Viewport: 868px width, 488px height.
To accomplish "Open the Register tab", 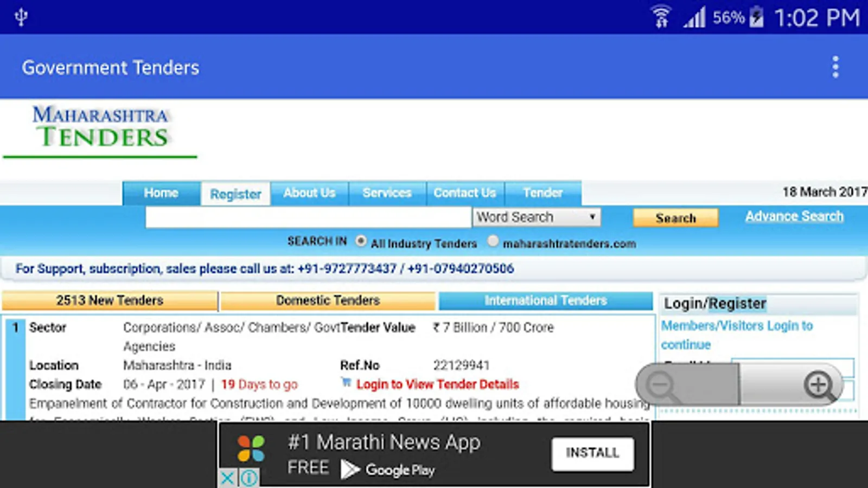I will click(x=235, y=194).
